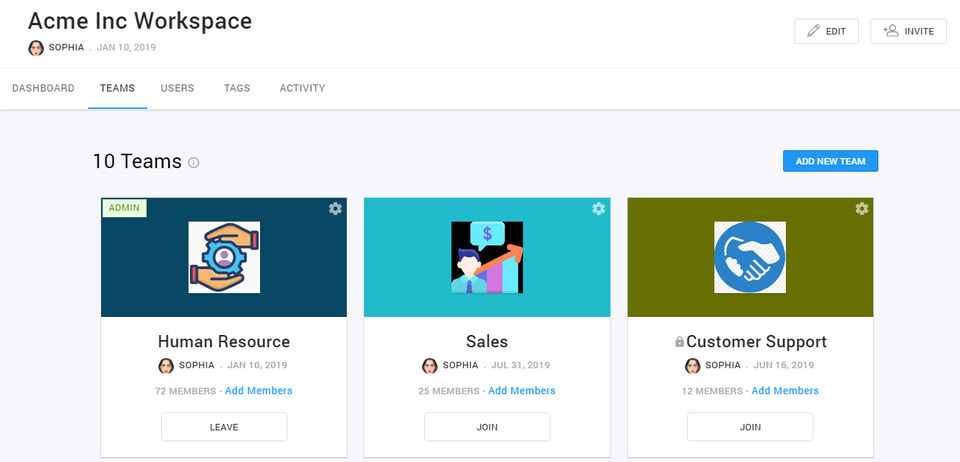The image size is (960, 462).
Task: Open settings gear on Human Resource card
Action: (335, 209)
